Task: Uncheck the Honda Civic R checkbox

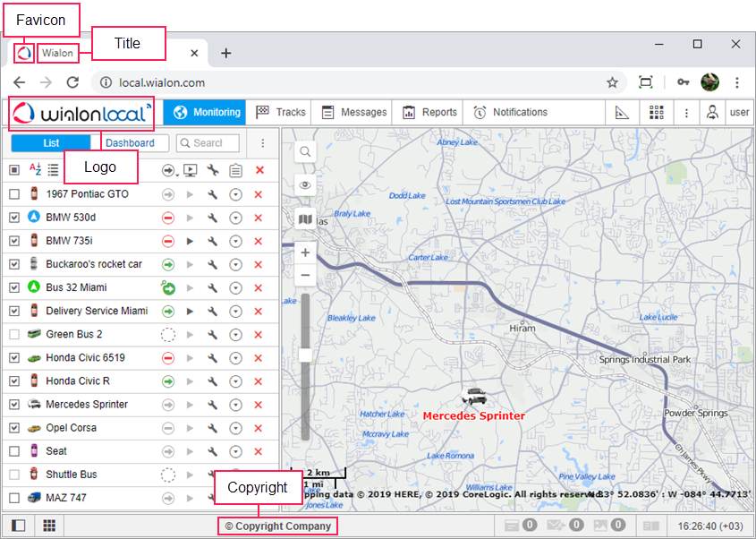Action: (x=14, y=381)
